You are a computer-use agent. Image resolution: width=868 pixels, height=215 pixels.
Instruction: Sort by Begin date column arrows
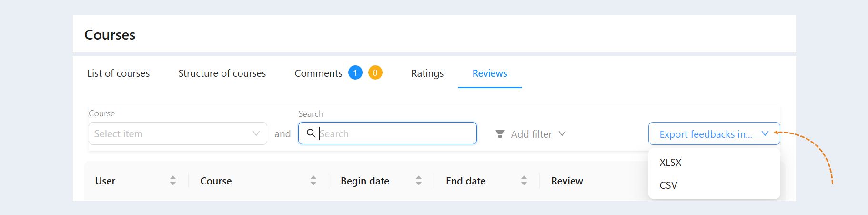[419, 181]
